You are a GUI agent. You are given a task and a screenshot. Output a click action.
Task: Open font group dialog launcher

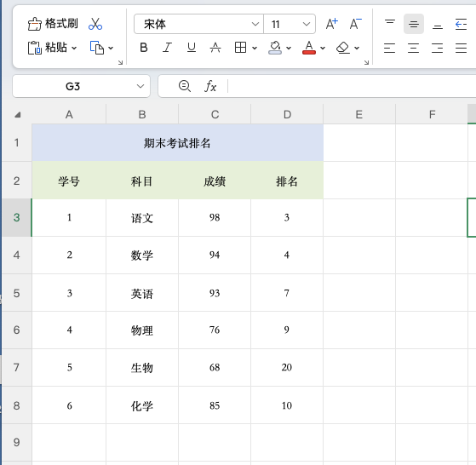coord(366,62)
